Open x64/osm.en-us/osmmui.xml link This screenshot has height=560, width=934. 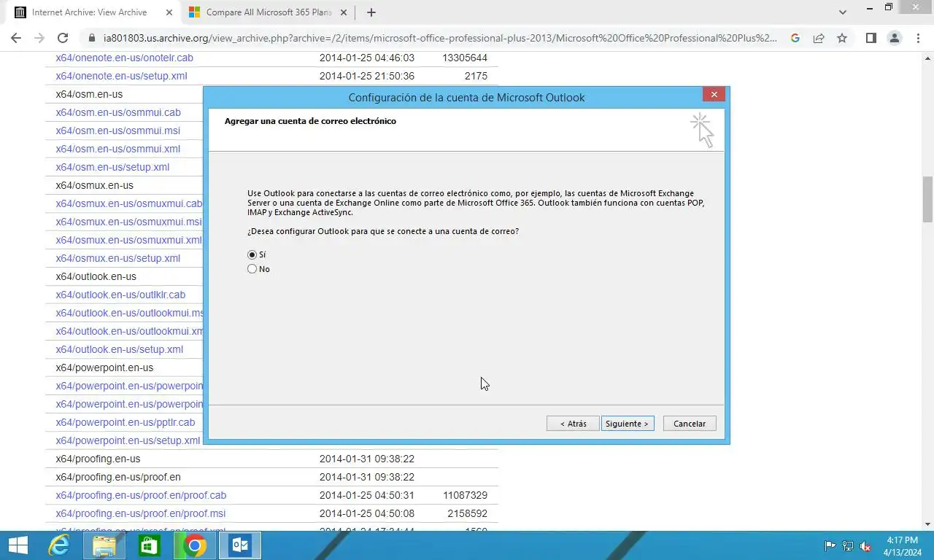(x=117, y=149)
